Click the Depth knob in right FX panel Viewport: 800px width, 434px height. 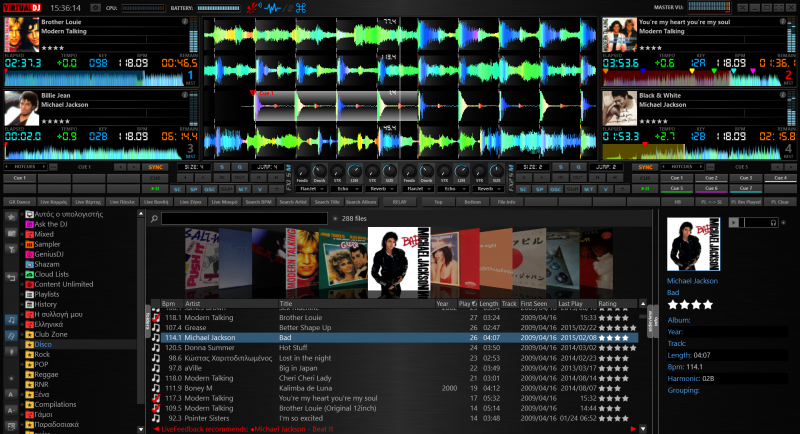point(426,172)
